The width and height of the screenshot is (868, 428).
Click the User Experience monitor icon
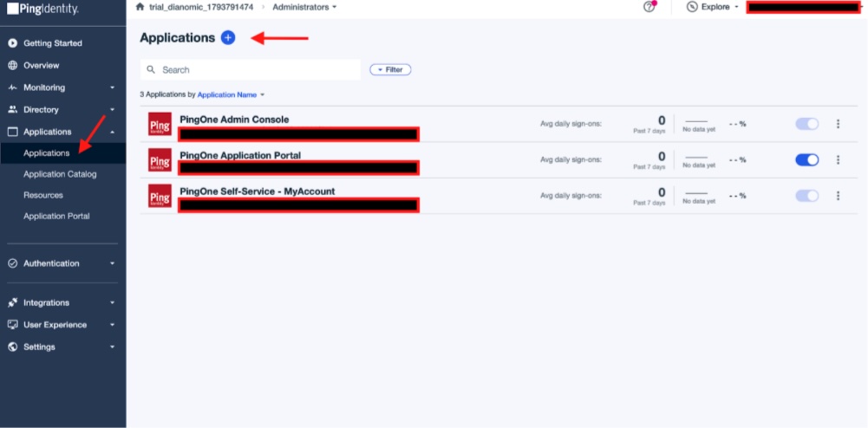pyautogui.click(x=13, y=325)
